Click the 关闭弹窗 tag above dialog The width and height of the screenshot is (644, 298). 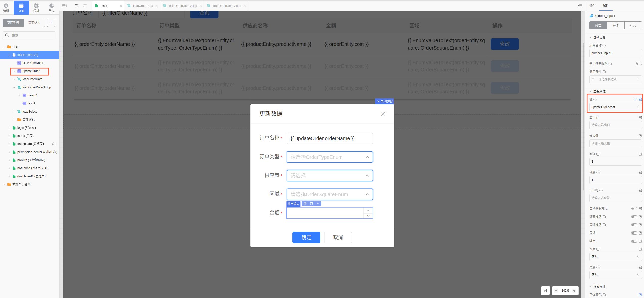[x=384, y=101]
